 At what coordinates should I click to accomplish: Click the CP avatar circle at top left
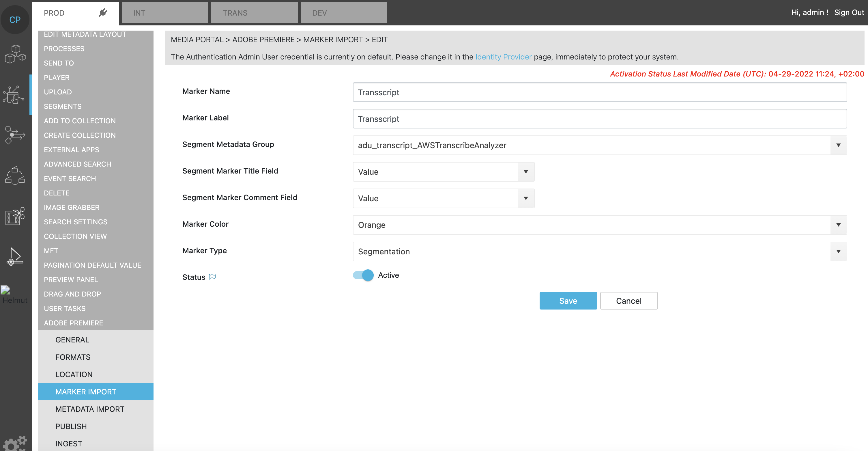[x=15, y=19]
